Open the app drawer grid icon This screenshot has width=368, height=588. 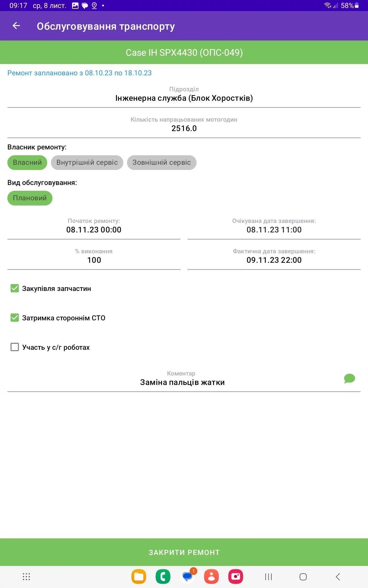click(26, 577)
